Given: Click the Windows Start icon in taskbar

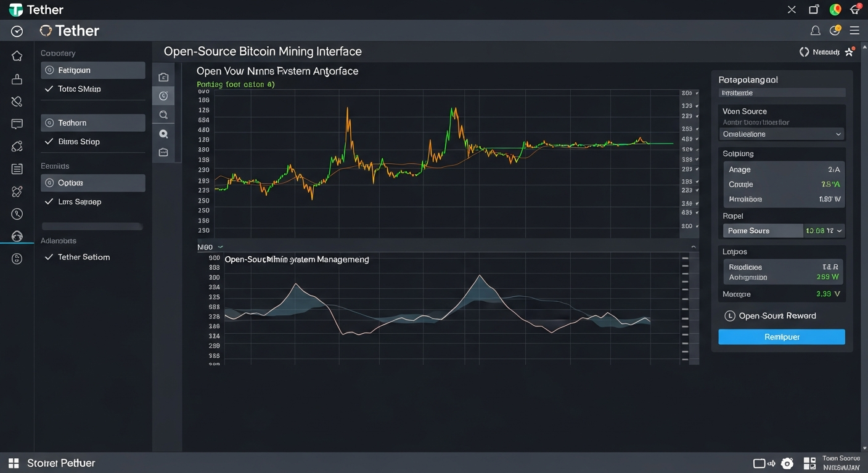Looking at the screenshot, I should click(13, 463).
